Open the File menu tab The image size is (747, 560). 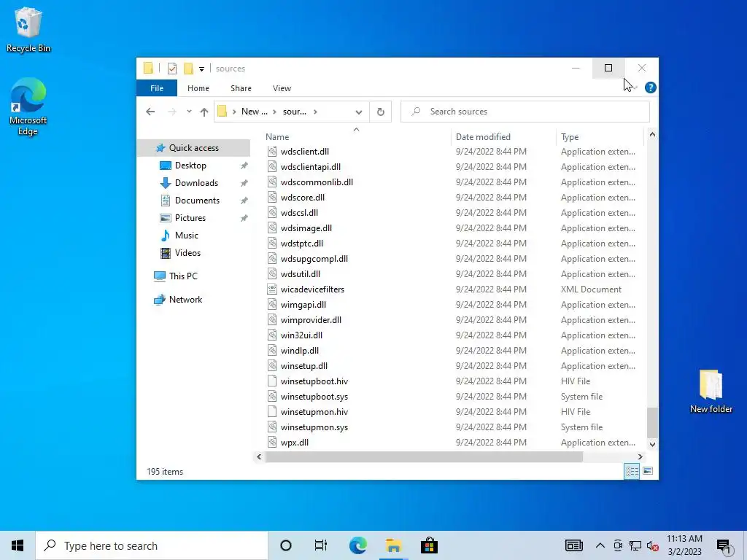click(157, 88)
